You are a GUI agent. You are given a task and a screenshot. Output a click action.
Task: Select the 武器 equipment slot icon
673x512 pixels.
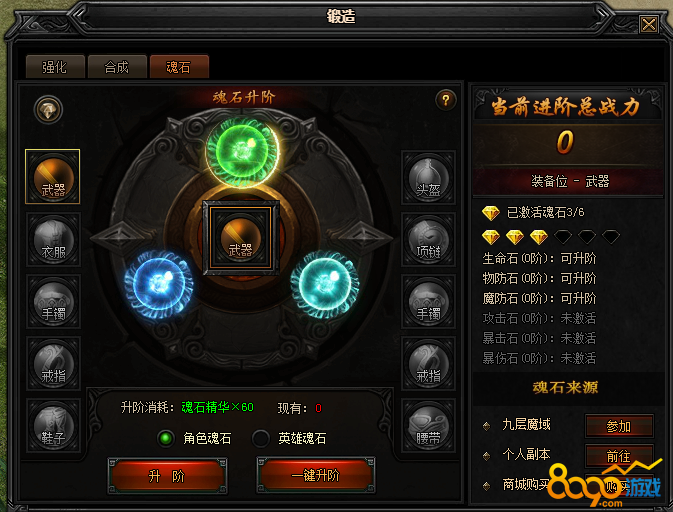point(53,176)
